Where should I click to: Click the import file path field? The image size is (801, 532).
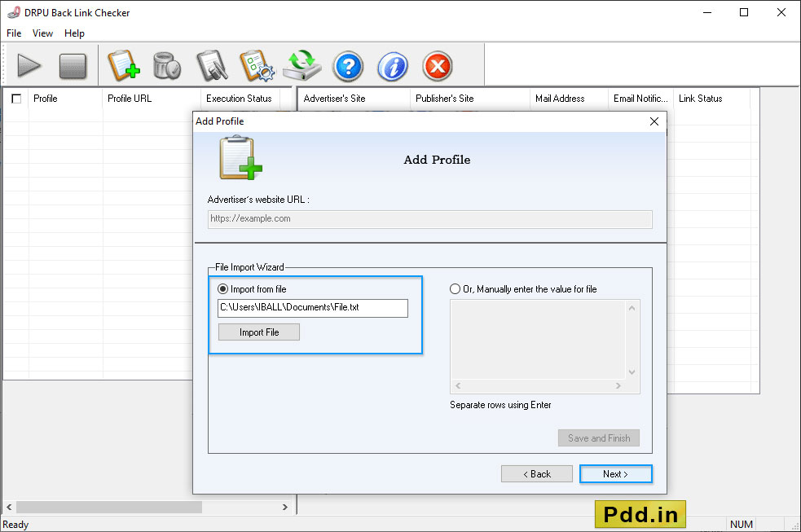pos(313,308)
